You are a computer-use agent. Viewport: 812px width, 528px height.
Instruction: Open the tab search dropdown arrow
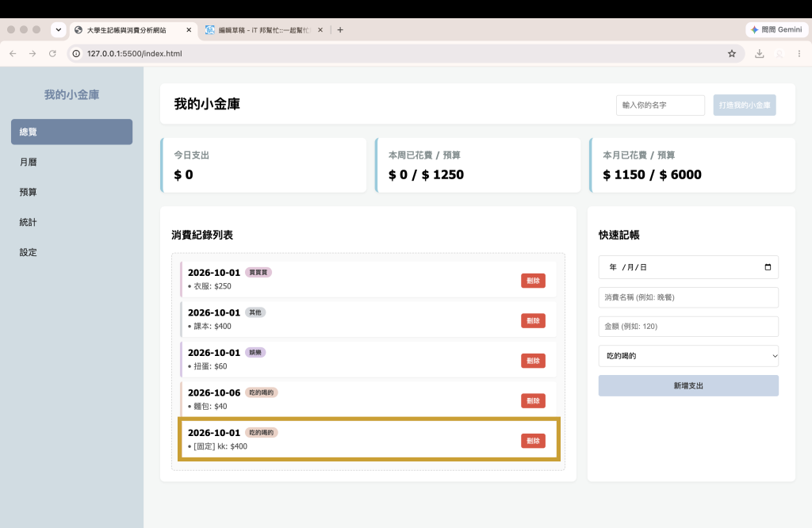[59, 30]
